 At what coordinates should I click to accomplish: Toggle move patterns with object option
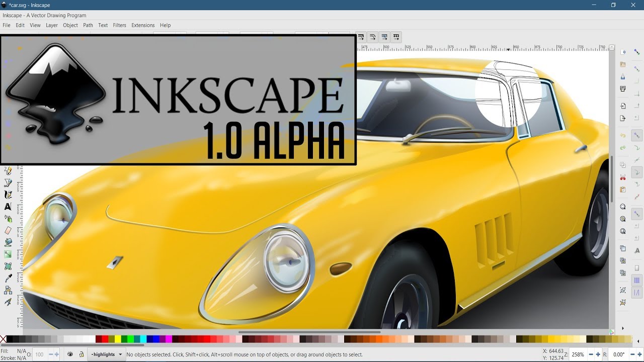coord(396,37)
